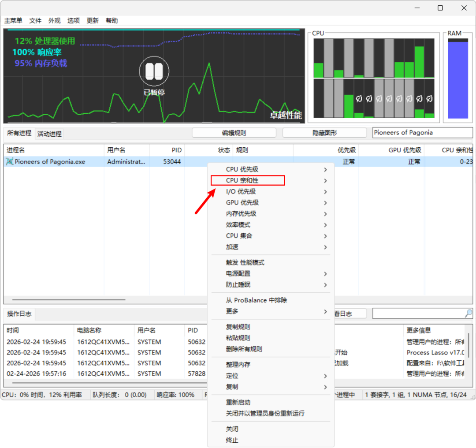Click the 隐藏图形 button
This screenshot has height=448, width=476.
324,133
